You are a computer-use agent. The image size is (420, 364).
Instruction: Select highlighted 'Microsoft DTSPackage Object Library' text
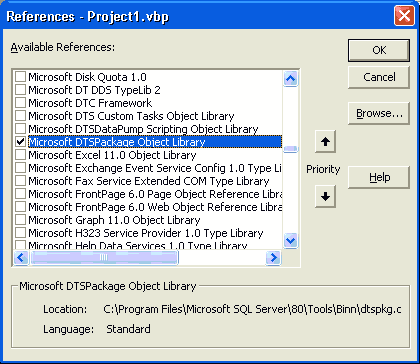point(117,142)
